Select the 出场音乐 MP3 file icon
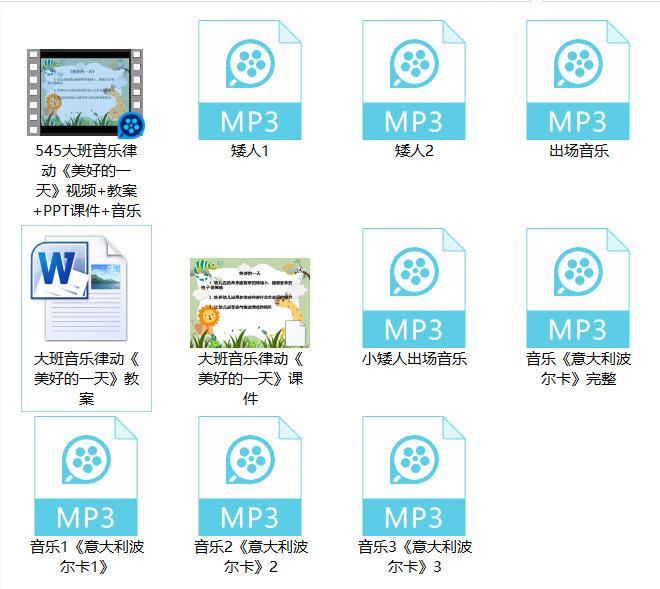 578,80
